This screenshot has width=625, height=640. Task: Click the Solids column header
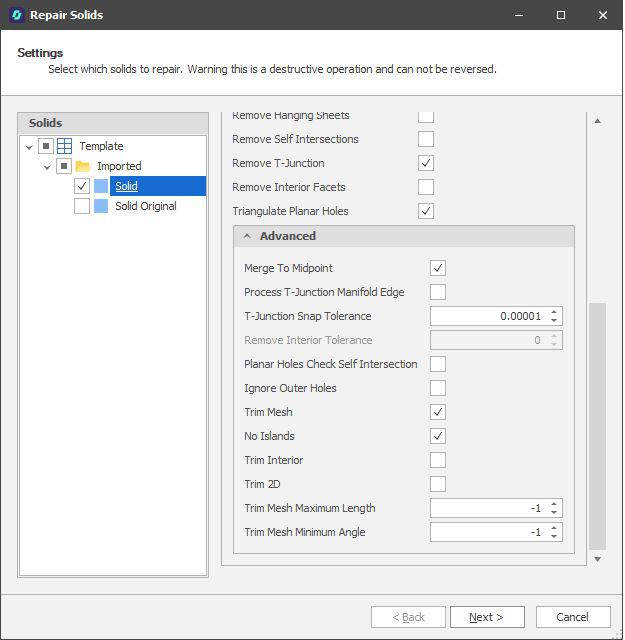[113, 123]
